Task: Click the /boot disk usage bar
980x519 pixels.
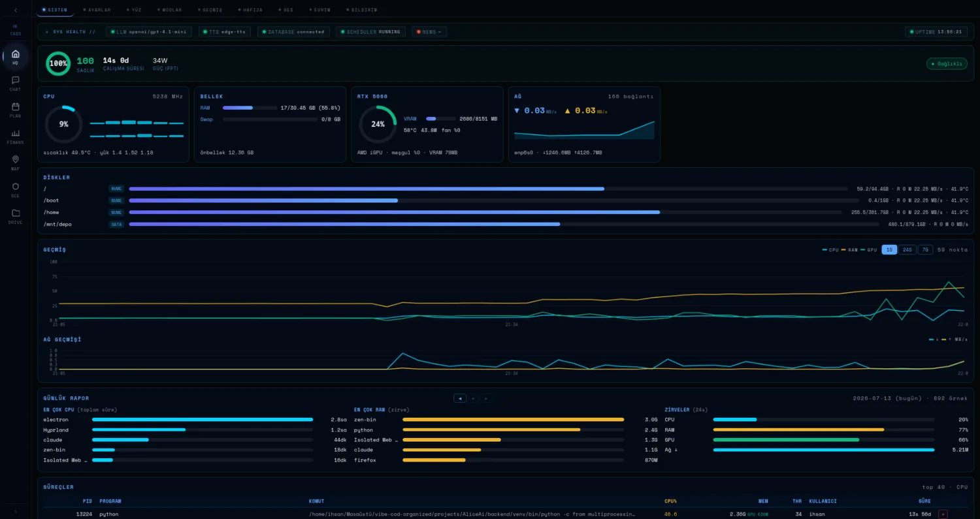Action: coord(494,200)
